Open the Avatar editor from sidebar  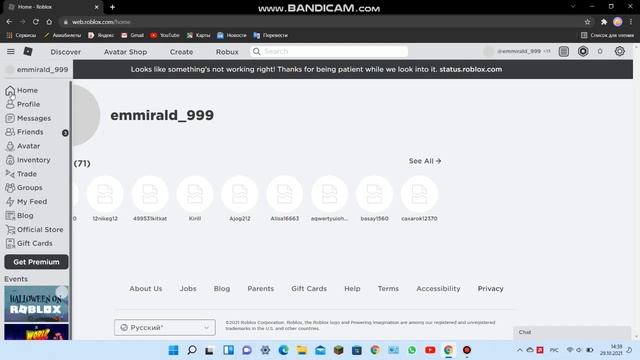23,146
